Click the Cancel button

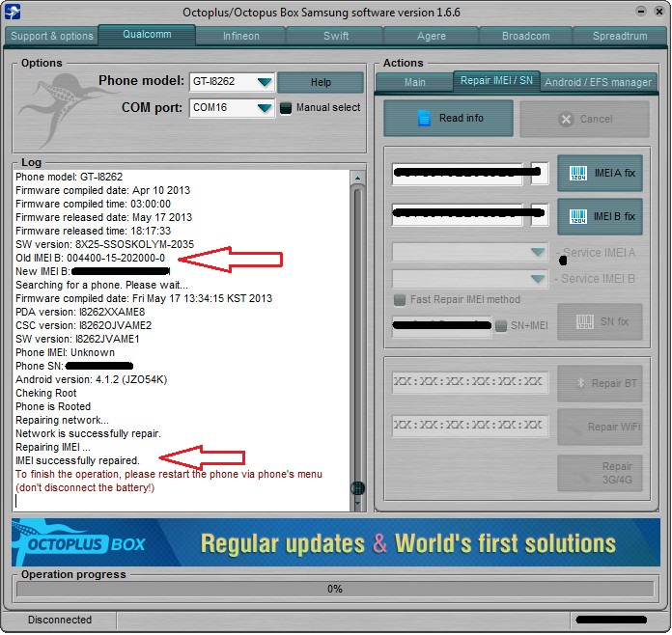[x=584, y=119]
